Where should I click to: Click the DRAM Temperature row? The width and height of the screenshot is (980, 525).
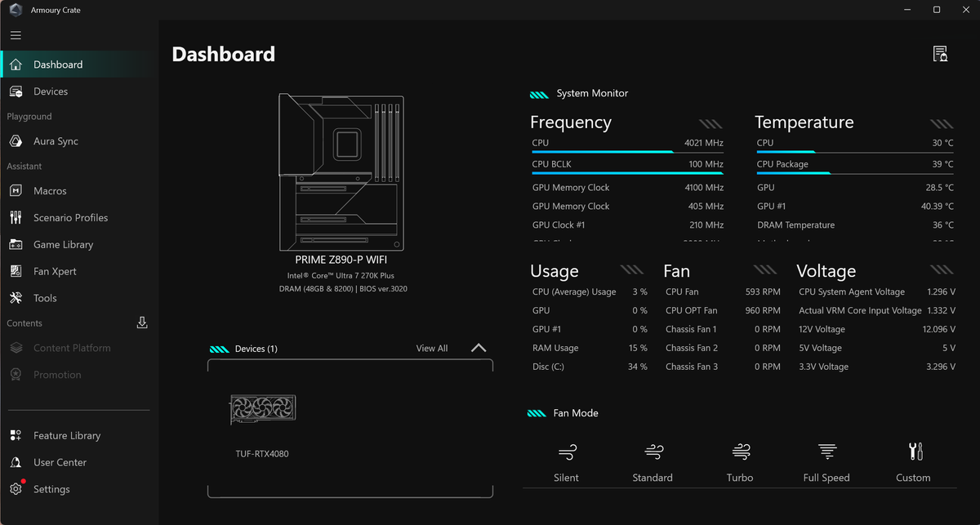pos(855,225)
